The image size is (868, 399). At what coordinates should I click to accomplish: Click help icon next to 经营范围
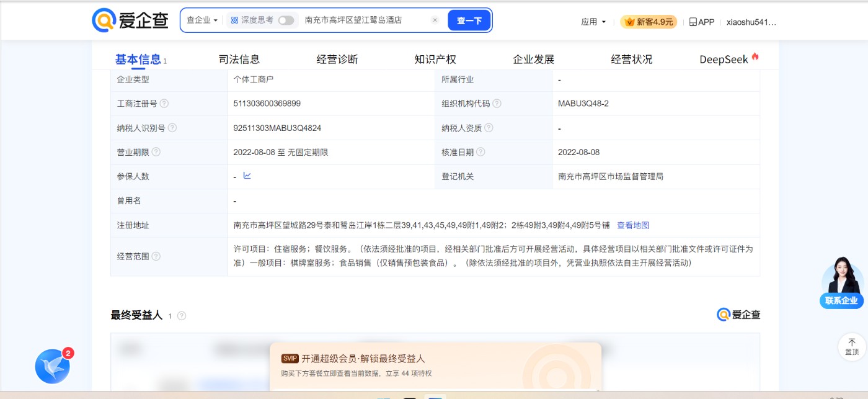156,256
